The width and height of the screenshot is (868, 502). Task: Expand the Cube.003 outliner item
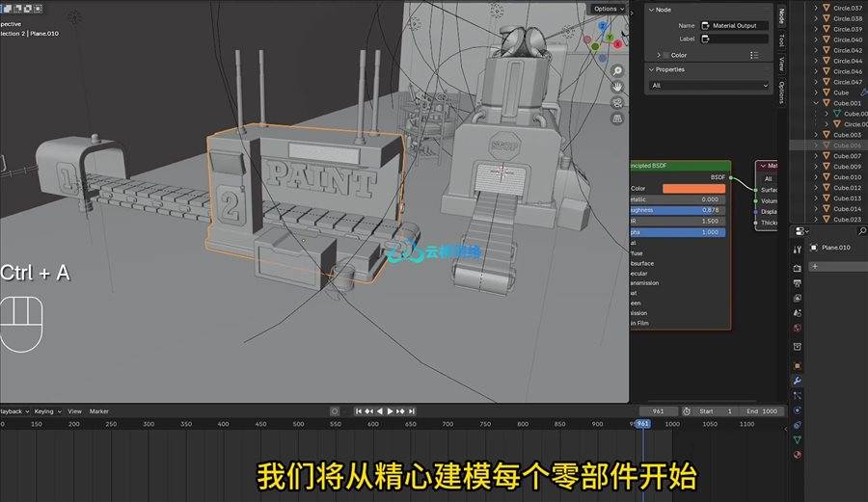point(816,135)
